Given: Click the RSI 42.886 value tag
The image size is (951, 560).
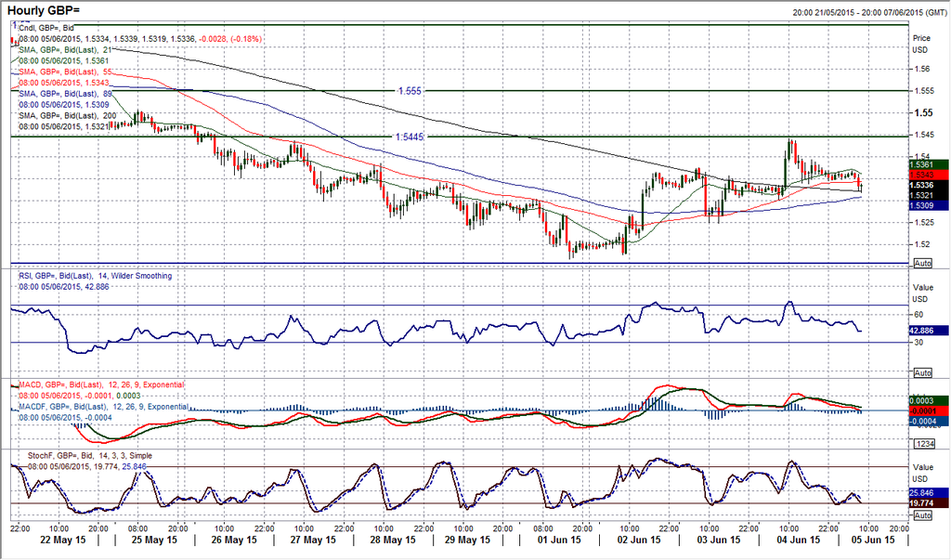Looking at the screenshot, I should 928,330.
